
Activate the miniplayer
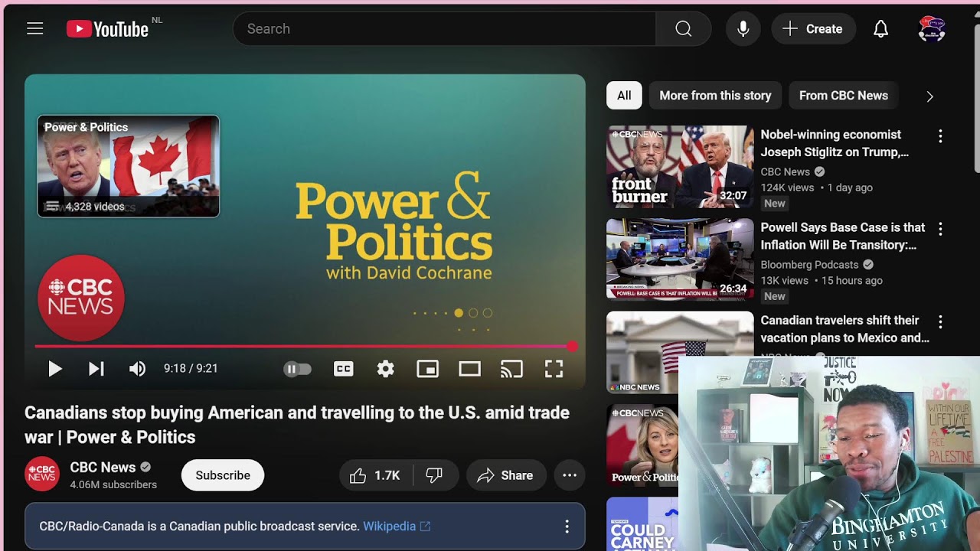pos(427,369)
